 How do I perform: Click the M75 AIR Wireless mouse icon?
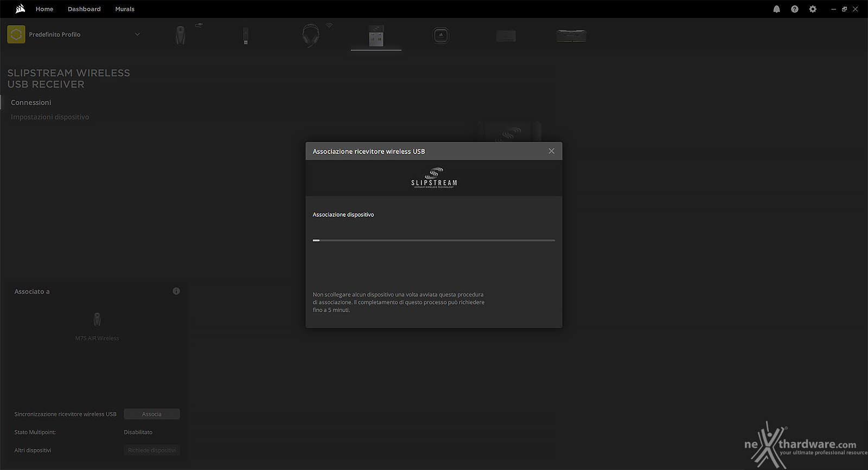97,319
